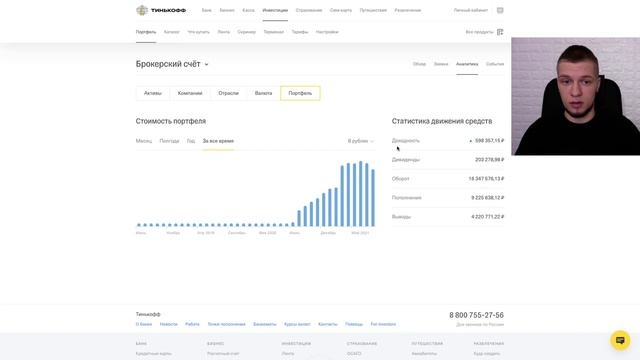The height and width of the screenshot is (360, 640).
Task: Select the Аналитика account tab
Action: (467, 64)
